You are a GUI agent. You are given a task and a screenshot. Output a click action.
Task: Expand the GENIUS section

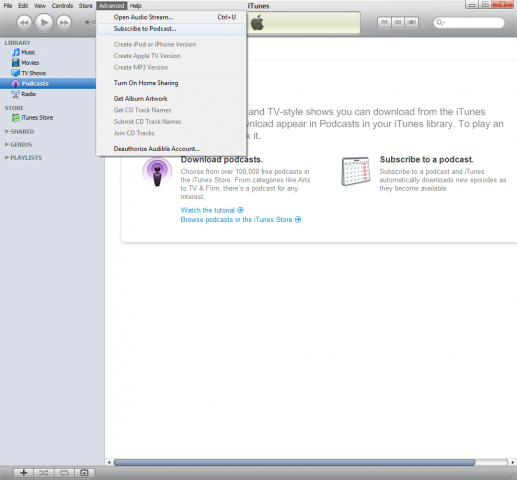(7, 144)
